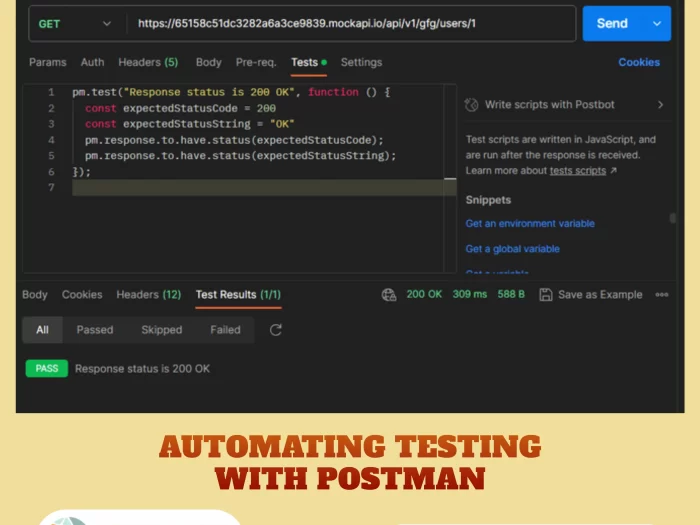Open the GET method dropdown
This screenshot has width=700, height=525.
coord(75,24)
